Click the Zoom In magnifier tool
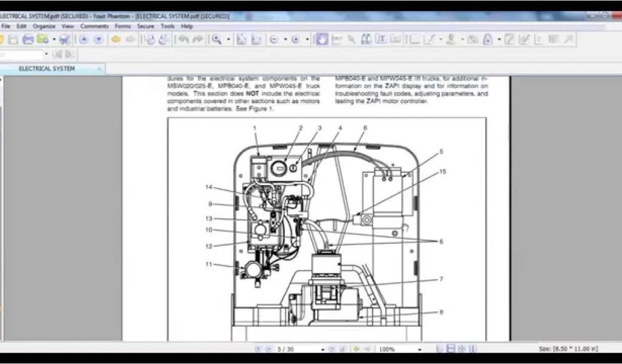Image resolution: width=622 pixels, height=364 pixels. coord(216,39)
